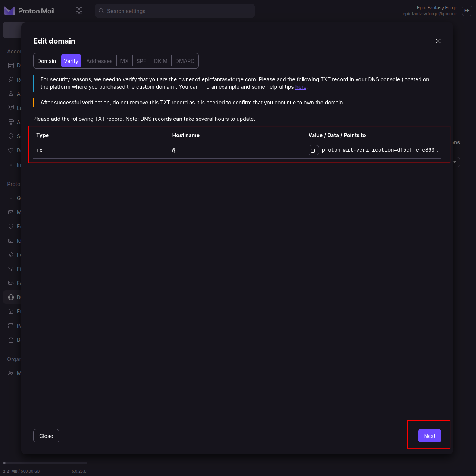Switch to the Verify tab
476x476 pixels.
coord(71,61)
